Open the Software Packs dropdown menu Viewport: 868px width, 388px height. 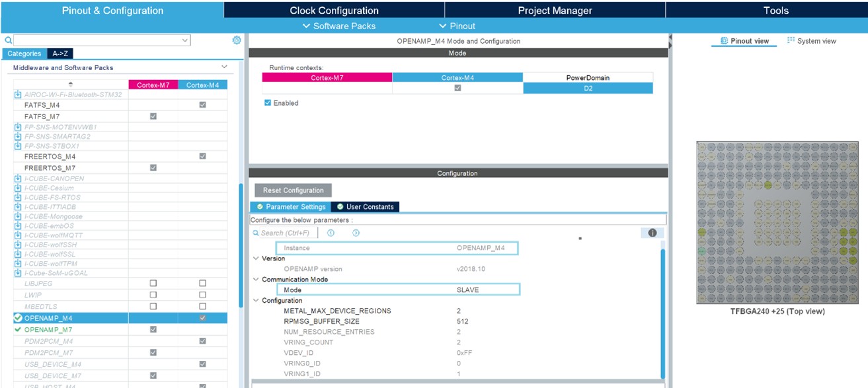pyautogui.click(x=339, y=26)
